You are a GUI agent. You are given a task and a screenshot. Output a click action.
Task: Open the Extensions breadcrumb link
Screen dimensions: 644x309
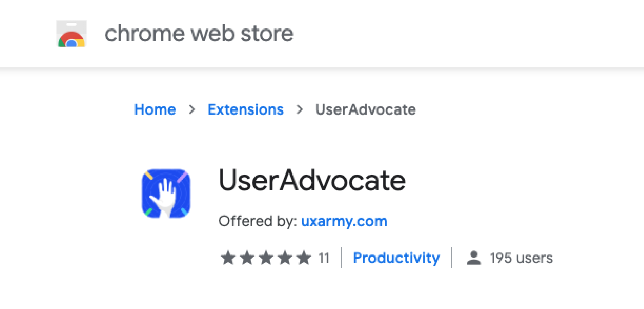246,110
